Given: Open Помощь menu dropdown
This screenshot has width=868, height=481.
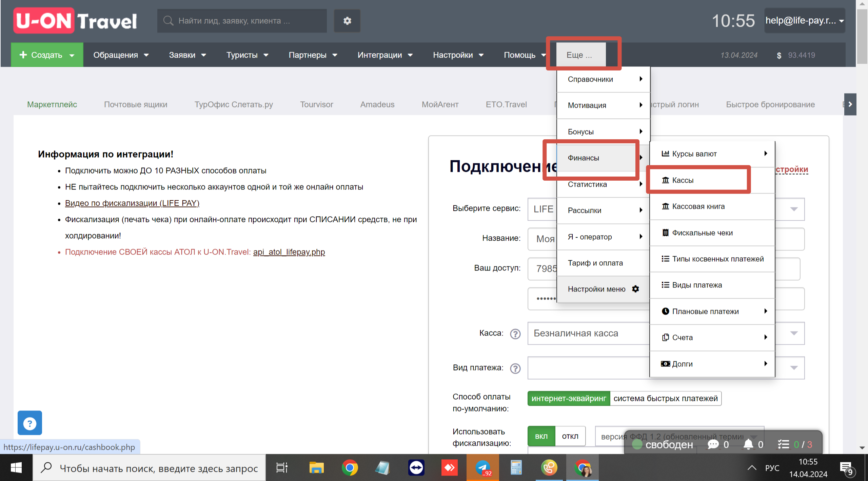Looking at the screenshot, I should [x=525, y=55].
